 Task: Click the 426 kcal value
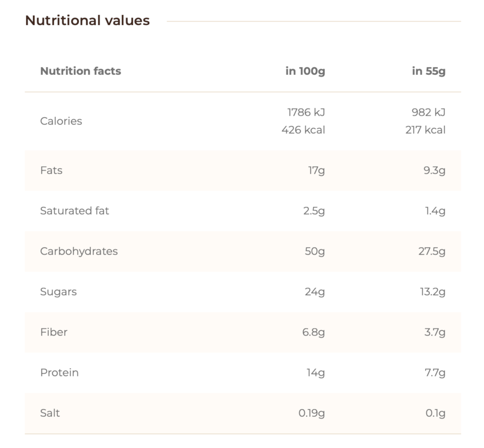pos(303,130)
